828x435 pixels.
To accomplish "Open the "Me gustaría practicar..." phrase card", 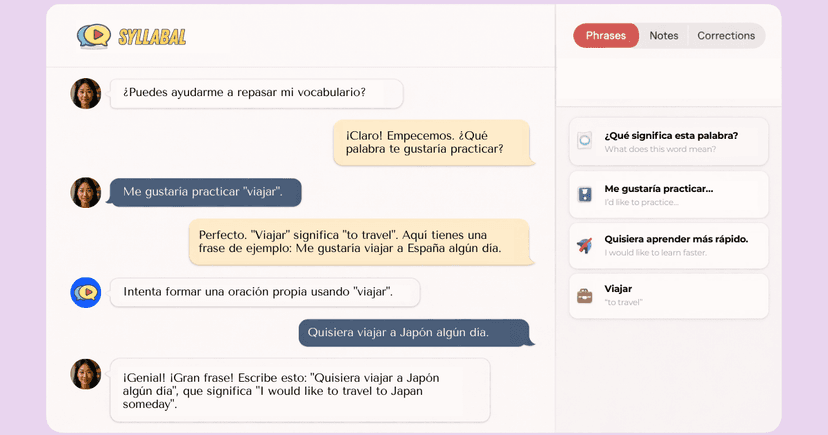I will 669,194.
